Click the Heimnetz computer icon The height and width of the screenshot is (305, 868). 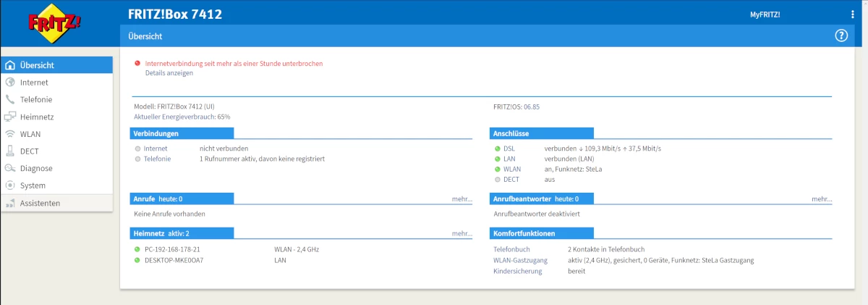10,117
